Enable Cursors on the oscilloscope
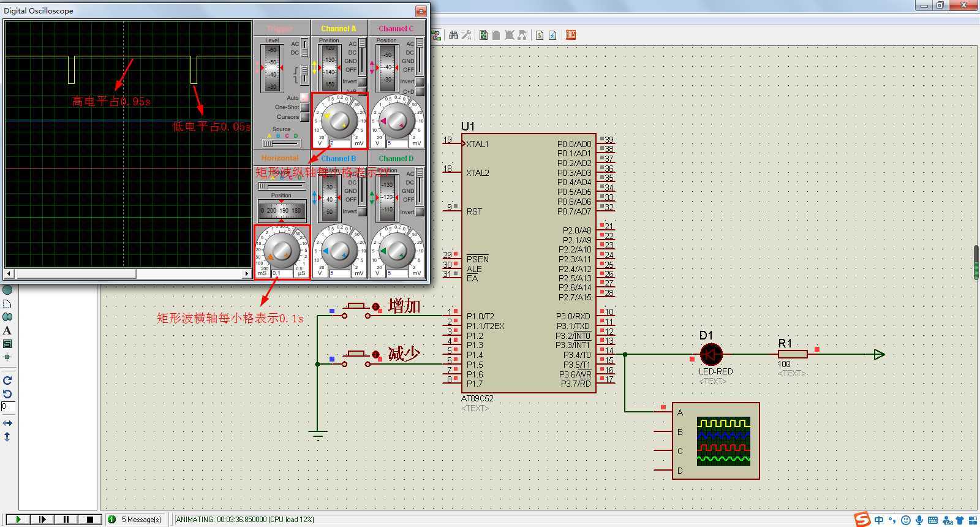980x527 pixels. click(304, 117)
